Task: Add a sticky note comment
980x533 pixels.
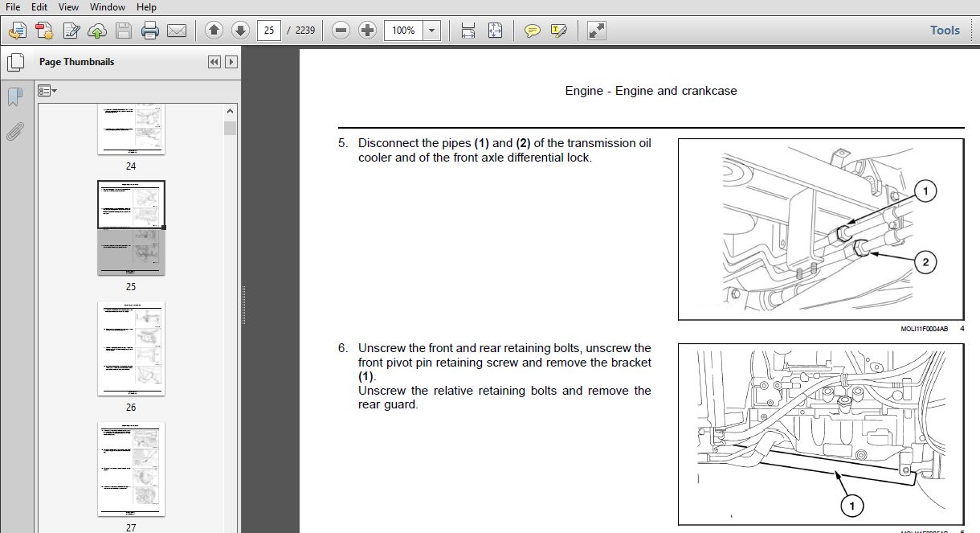Action: [x=532, y=31]
